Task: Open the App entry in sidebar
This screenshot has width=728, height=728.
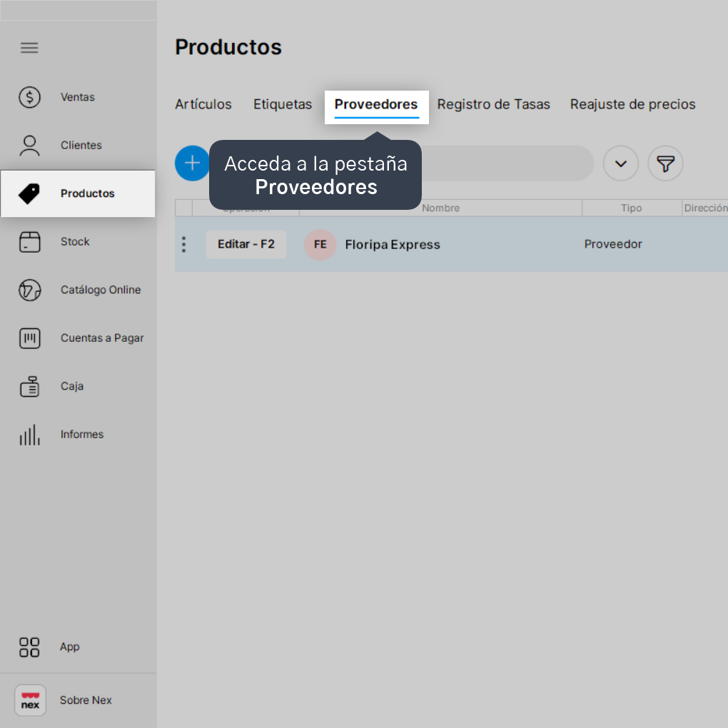Action: pos(70,647)
